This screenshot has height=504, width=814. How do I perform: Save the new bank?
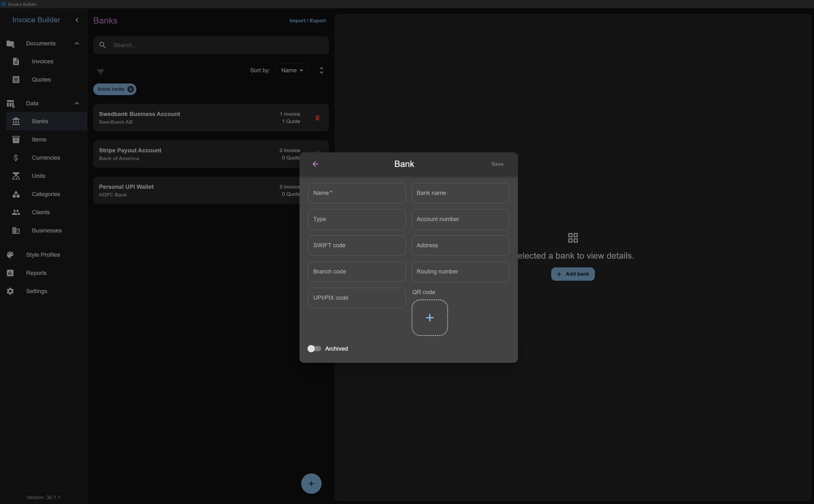click(x=497, y=164)
